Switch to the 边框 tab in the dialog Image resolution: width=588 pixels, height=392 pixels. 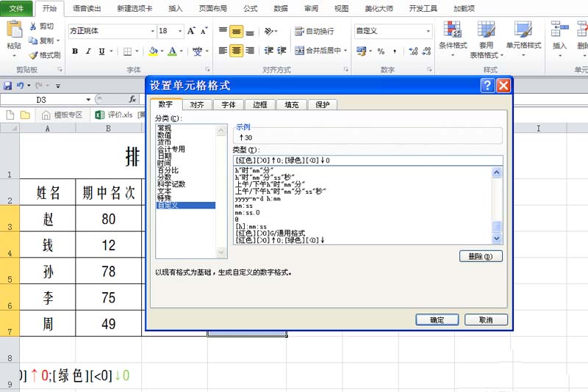(259, 105)
